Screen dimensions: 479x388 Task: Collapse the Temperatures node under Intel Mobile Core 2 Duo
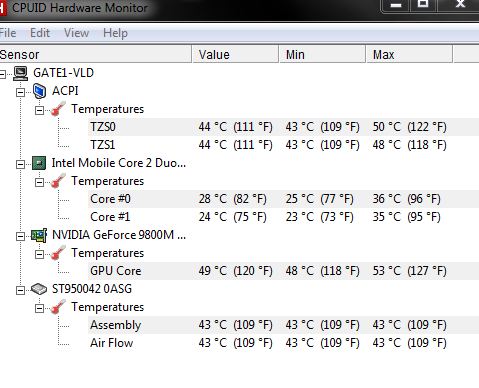pos(39,182)
